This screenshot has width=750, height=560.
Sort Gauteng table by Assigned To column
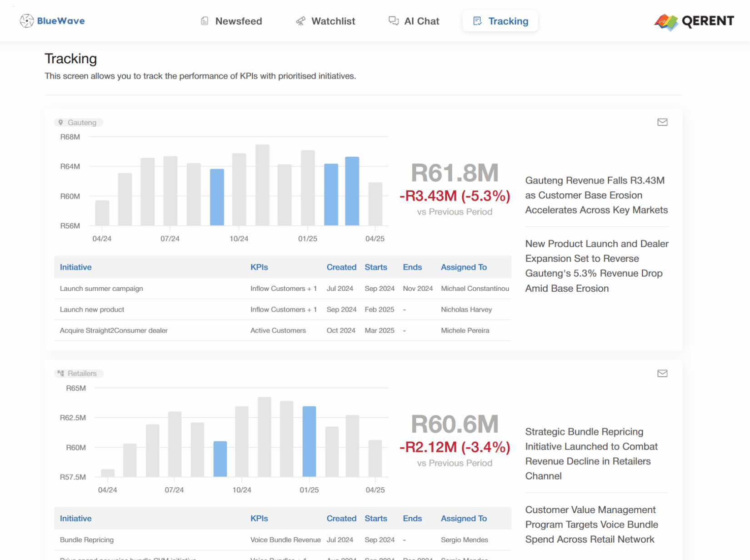tap(463, 267)
